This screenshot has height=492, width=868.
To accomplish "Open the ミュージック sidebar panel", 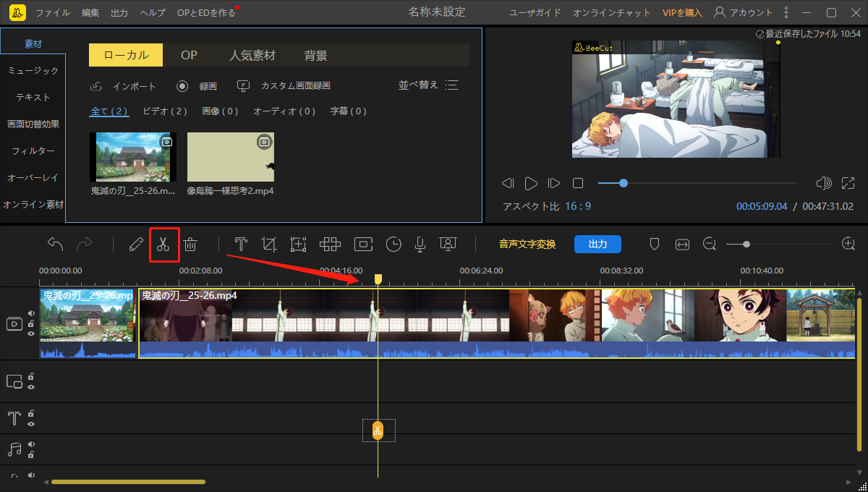I will click(33, 70).
